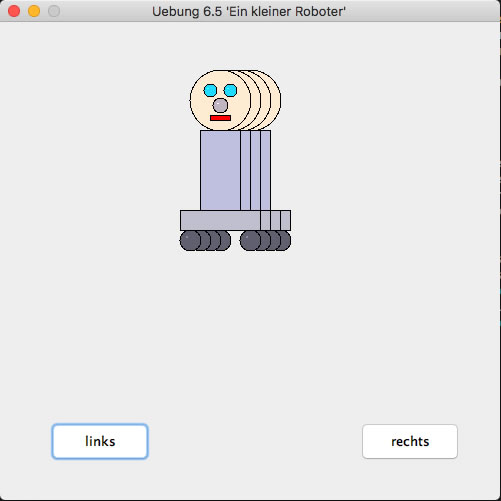
Task: Minimize the window with yellow button
Action: click(x=34, y=11)
